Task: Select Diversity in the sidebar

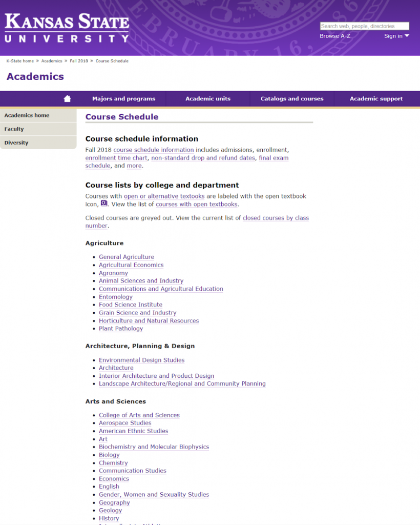Action: [38, 143]
